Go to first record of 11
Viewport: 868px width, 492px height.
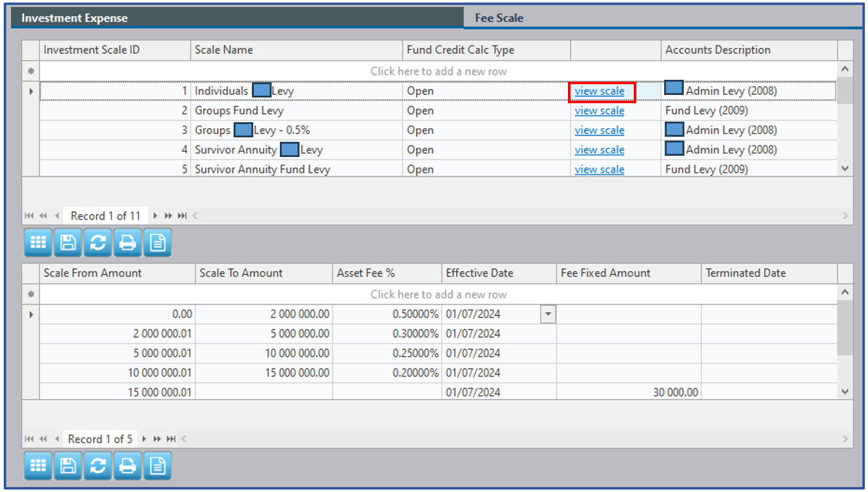(29, 216)
